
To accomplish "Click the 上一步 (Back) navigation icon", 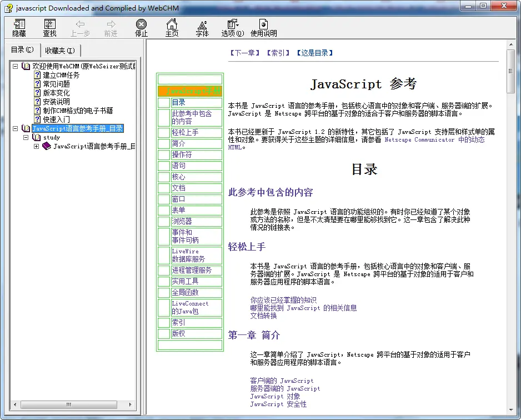I will [x=80, y=28].
